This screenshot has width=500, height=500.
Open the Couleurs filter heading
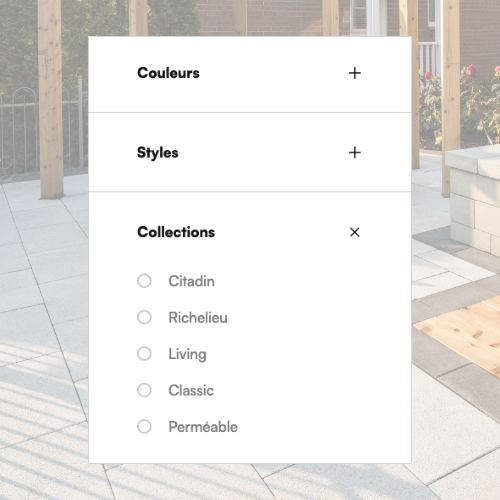pos(168,73)
